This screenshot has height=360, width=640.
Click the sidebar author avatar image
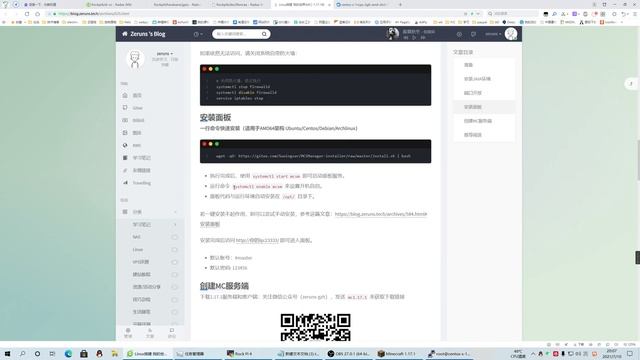(x=135, y=59)
